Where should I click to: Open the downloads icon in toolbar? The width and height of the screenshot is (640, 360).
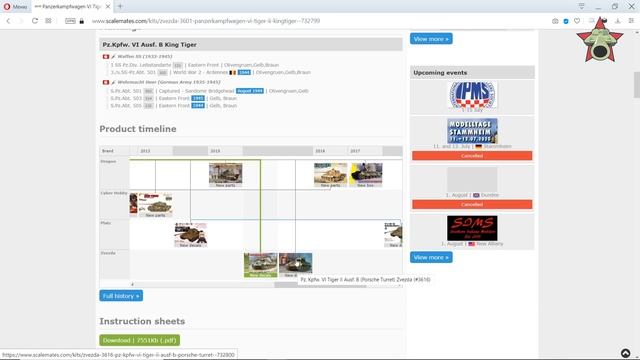(618, 21)
